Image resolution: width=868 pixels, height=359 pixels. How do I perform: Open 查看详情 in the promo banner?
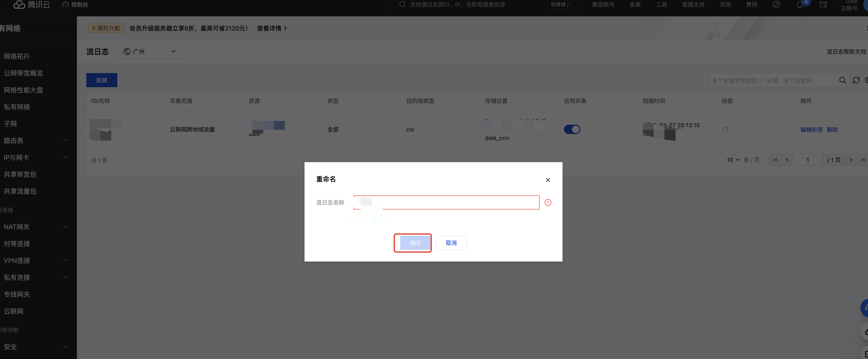click(272, 28)
